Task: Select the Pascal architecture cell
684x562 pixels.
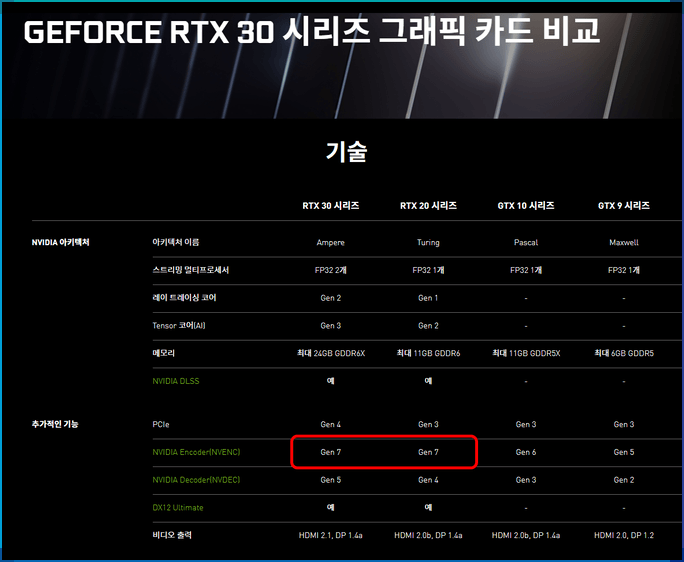Action: click(x=526, y=243)
